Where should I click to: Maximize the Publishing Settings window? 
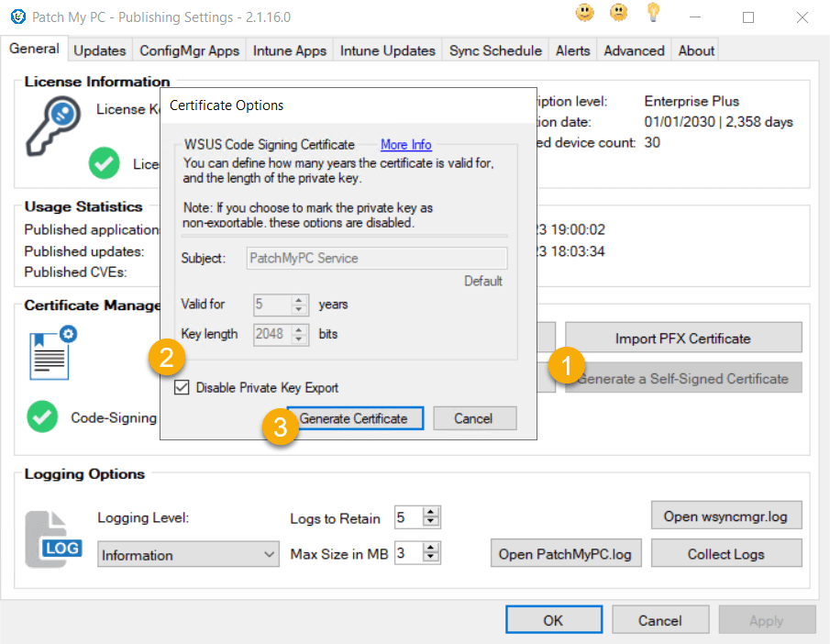click(x=748, y=17)
